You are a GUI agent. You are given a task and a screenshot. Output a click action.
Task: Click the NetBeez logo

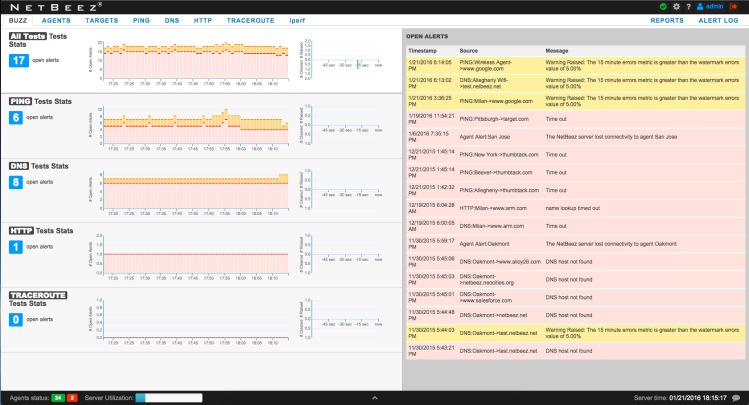click(x=56, y=7)
